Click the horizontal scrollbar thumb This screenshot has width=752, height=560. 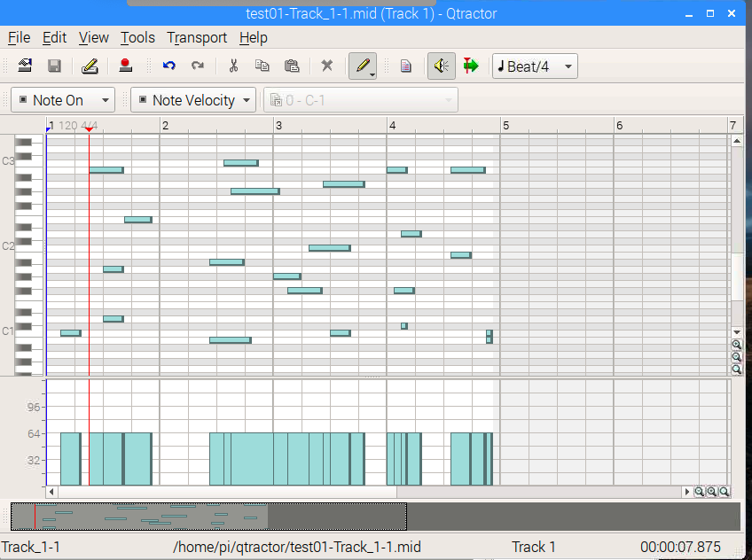227,492
